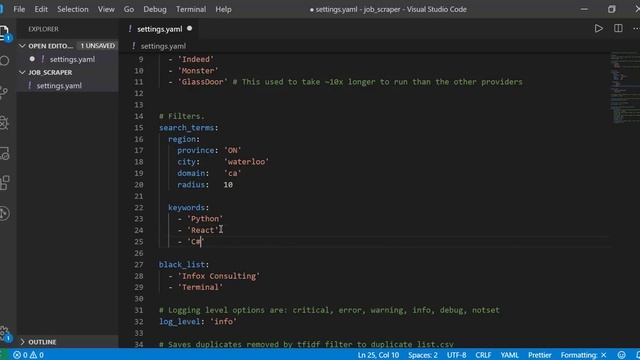The image size is (640, 360).
Task: Click the unsaved dot on settings.yaml tab
Action: coord(189,29)
